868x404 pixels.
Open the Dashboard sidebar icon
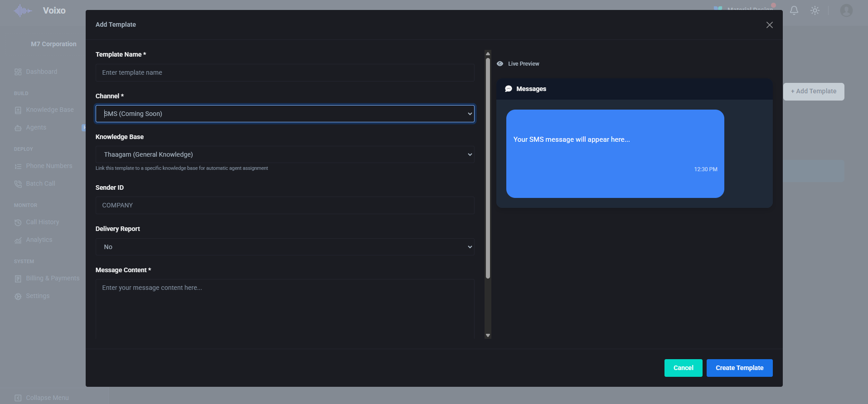(x=18, y=72)
